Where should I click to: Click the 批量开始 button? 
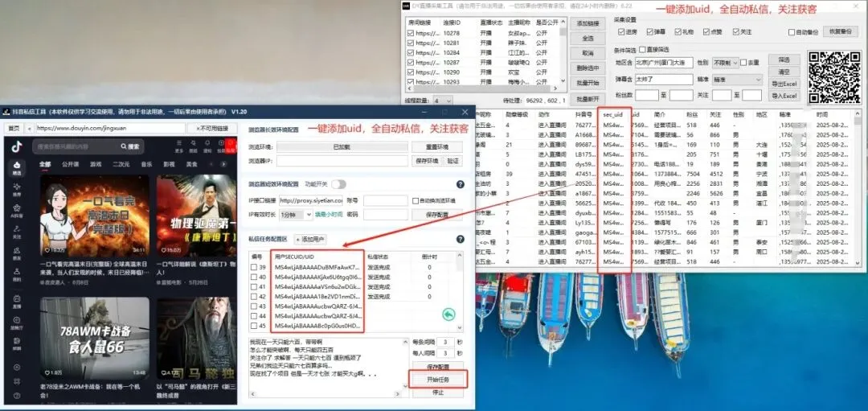coord(588,84)
